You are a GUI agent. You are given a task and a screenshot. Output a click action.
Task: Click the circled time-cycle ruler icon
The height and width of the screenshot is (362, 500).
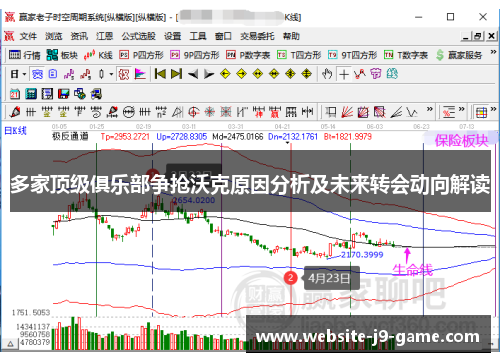(129, 112)
